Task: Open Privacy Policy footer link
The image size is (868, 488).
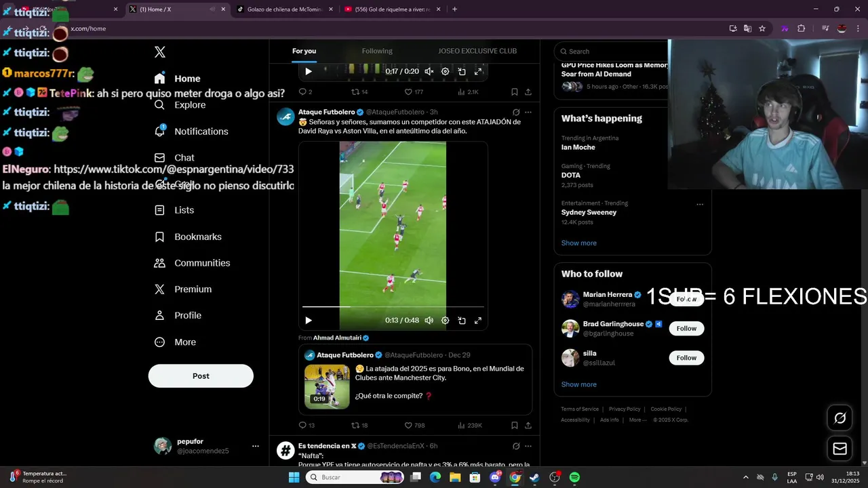Action: click(x=625, y=409)
